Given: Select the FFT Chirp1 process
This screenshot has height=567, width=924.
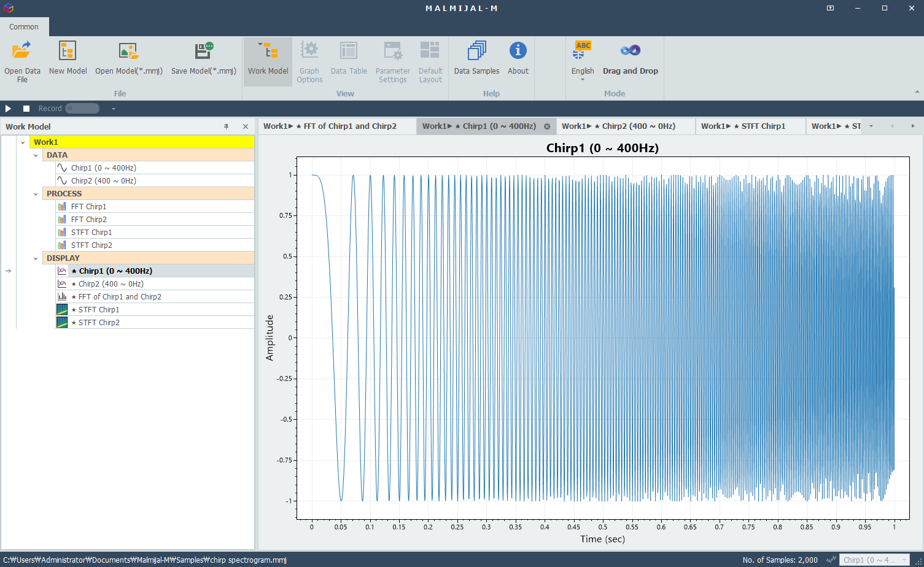Looking at the screenshot, I should 155,207.
